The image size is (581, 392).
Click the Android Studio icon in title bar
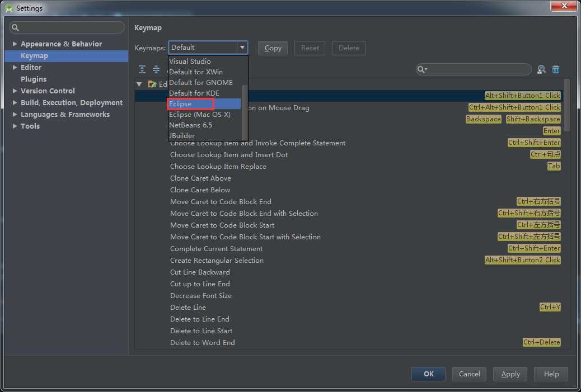[x=9, y=8]
